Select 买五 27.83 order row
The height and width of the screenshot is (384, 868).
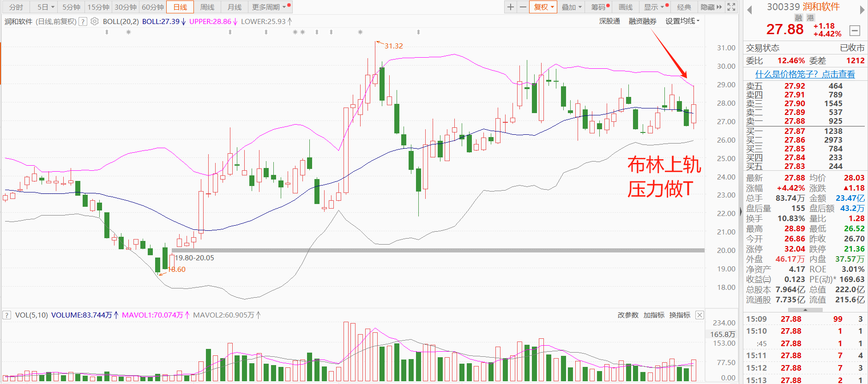(805, 166)
